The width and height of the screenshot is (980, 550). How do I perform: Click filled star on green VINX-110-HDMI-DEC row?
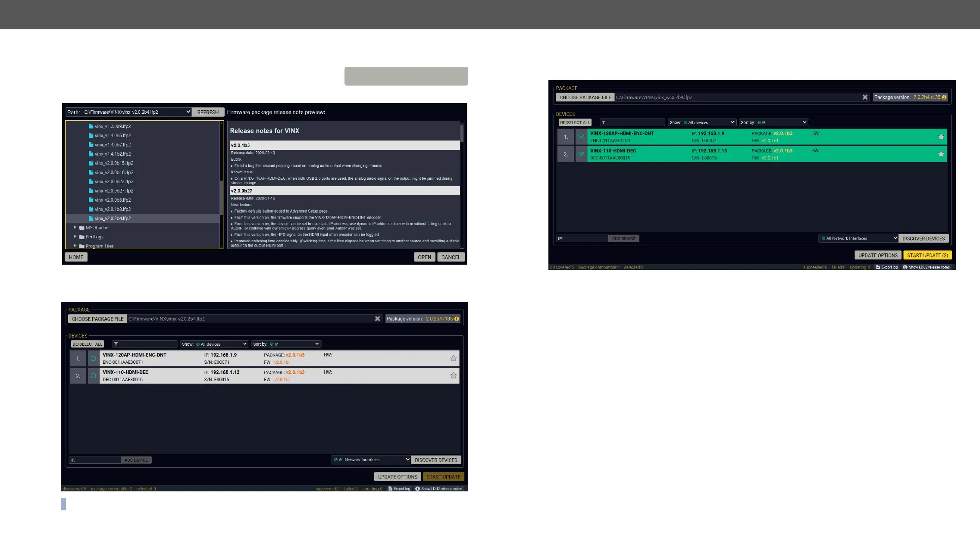click(941, 154)
